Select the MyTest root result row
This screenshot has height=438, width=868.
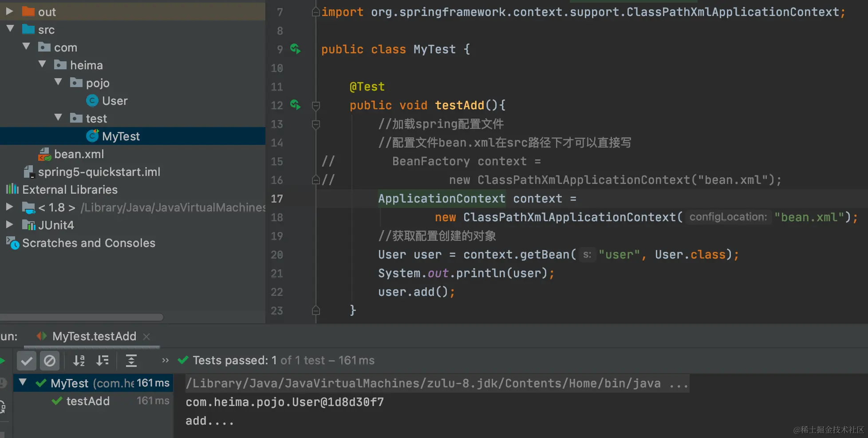[x=93, y=383]
